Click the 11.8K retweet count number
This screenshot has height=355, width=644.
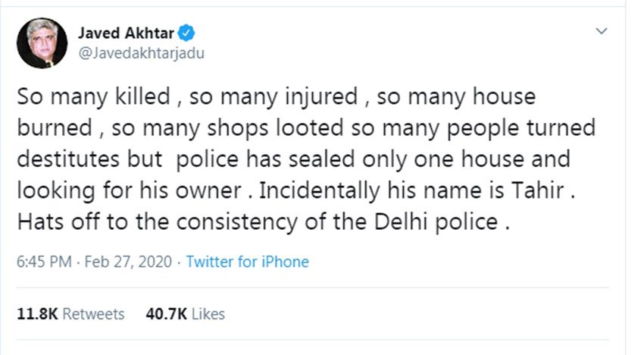click(x=36, y=313)
